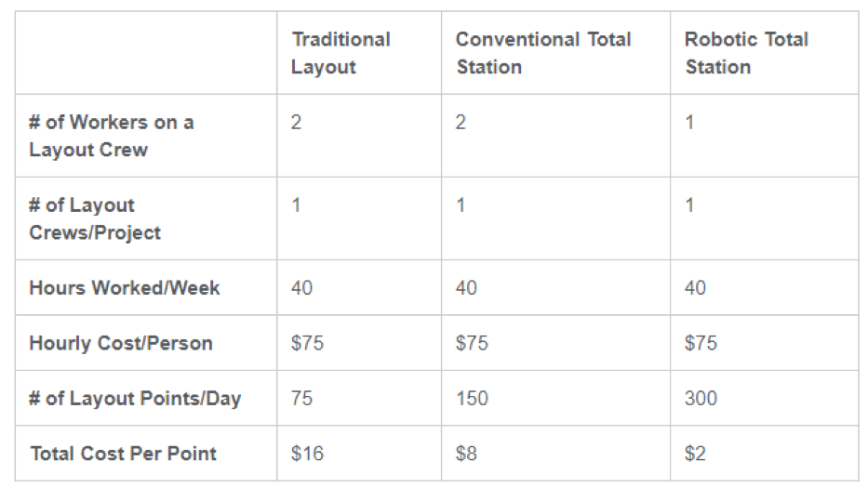The width and height of the screenshot is (868, 488).
Task: Click the '# of Layout Crews/Project' row label
Action: [95, 218]
